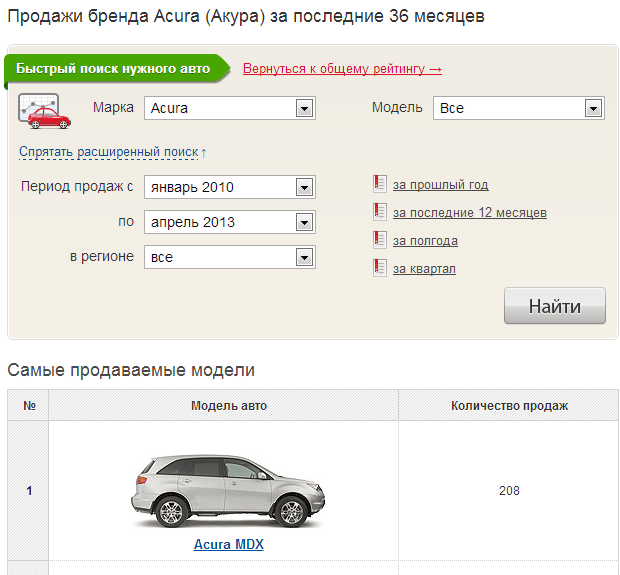The width and height of the screenshot is (620, 575).
Task: Open the Марка dropdown showing Acura
Action: (230, 108)
